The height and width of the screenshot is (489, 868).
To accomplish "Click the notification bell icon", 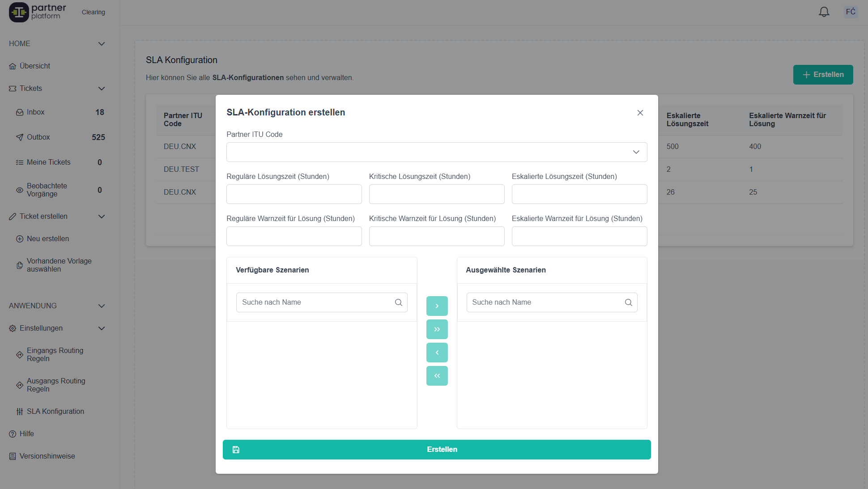I will (824, 12).
